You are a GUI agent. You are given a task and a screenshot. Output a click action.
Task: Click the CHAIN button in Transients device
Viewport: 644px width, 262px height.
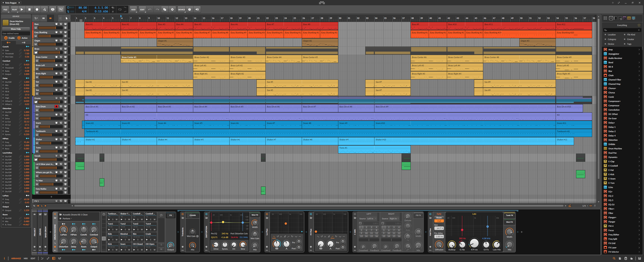click(x=192, y=215)
